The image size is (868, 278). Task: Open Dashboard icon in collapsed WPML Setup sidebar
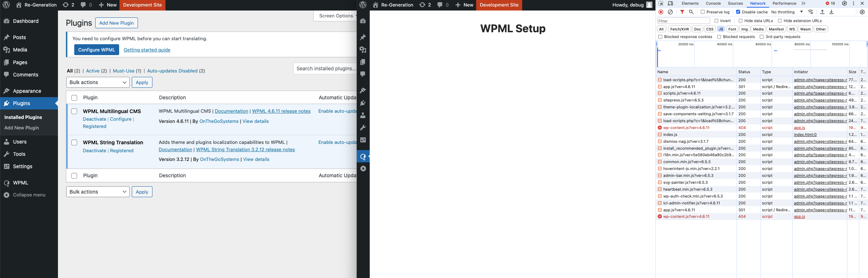363,21
